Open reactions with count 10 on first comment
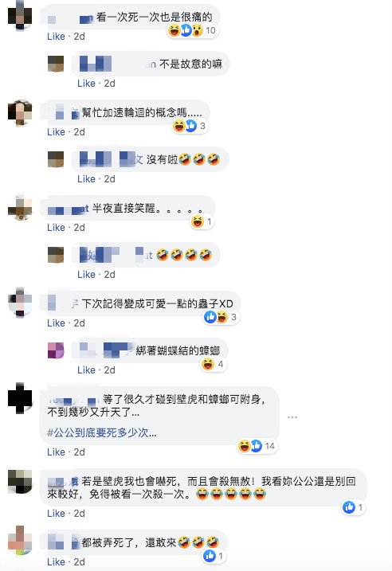The width and height of the screenshot is (392, 571). tap(192, 30)
